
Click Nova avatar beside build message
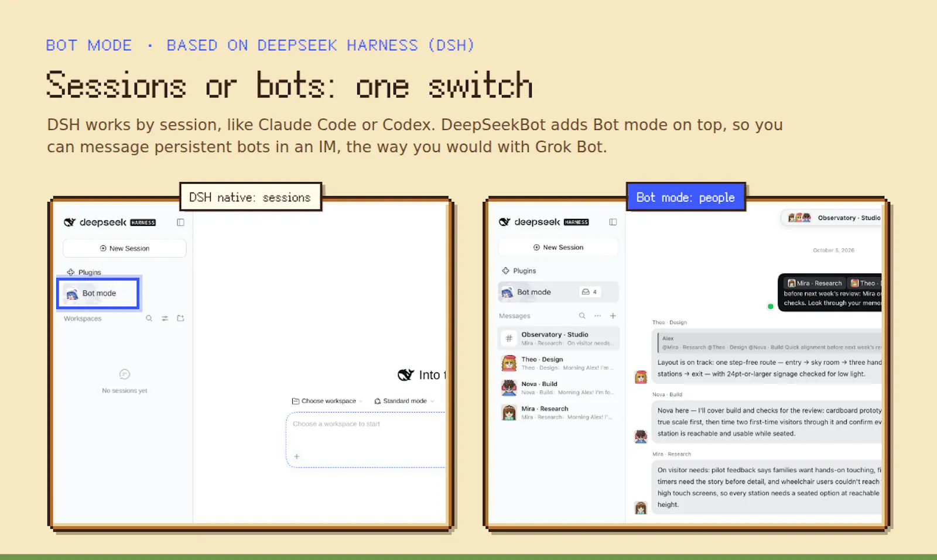coord(641,437)
